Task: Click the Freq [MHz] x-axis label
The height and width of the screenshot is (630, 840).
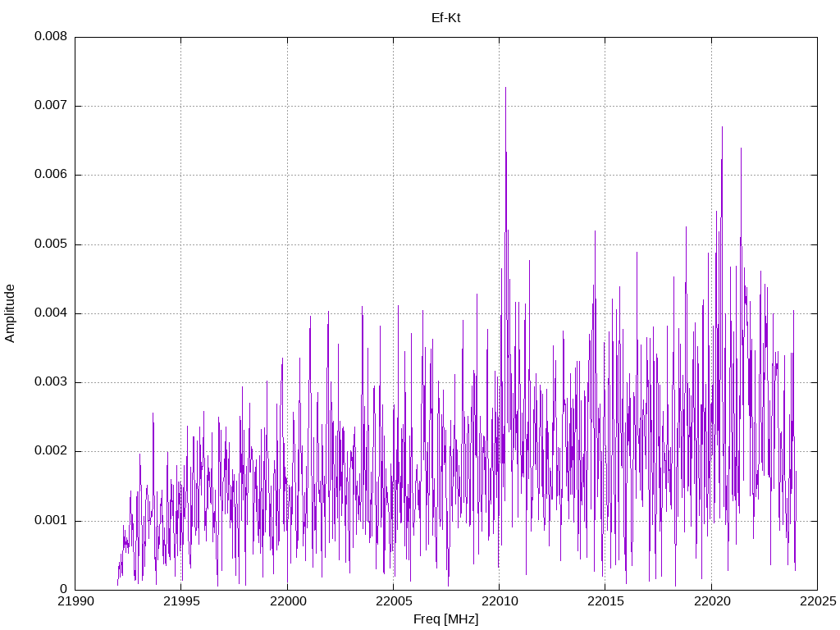Action: [445, 619]
